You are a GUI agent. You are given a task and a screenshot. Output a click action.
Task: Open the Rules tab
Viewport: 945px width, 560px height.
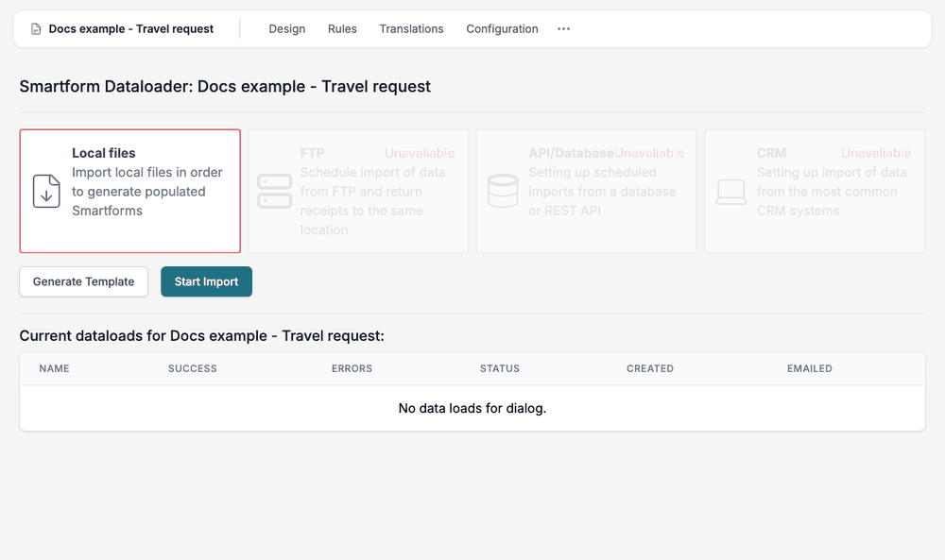[342, 29]
